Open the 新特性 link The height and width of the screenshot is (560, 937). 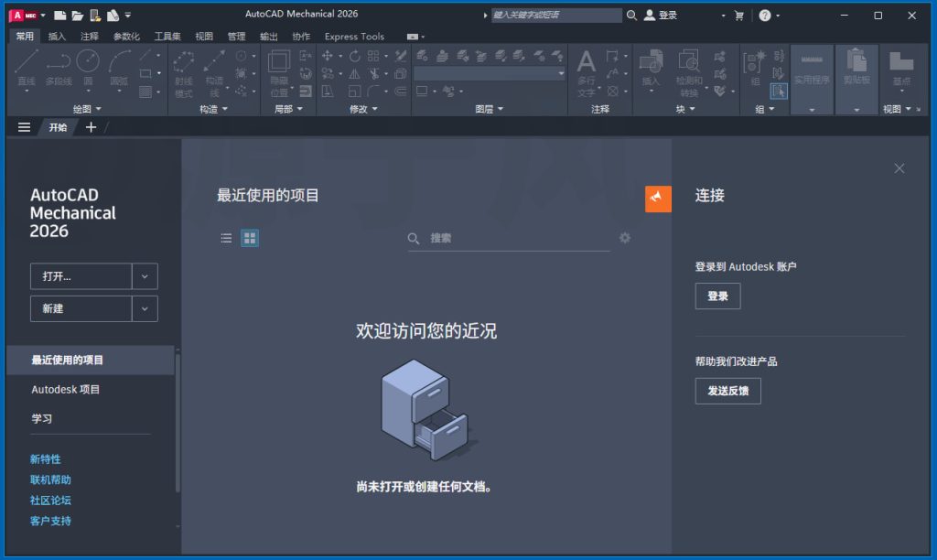46,459
